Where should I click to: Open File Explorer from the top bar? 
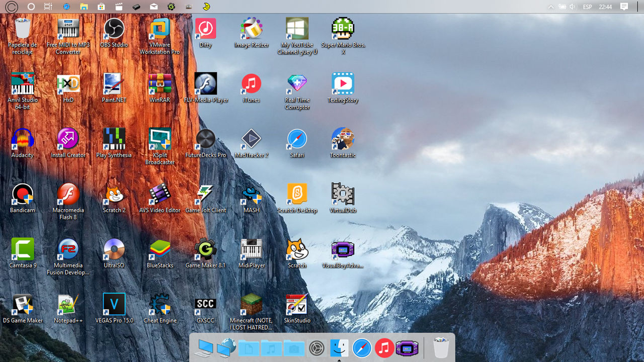point(84,7)
